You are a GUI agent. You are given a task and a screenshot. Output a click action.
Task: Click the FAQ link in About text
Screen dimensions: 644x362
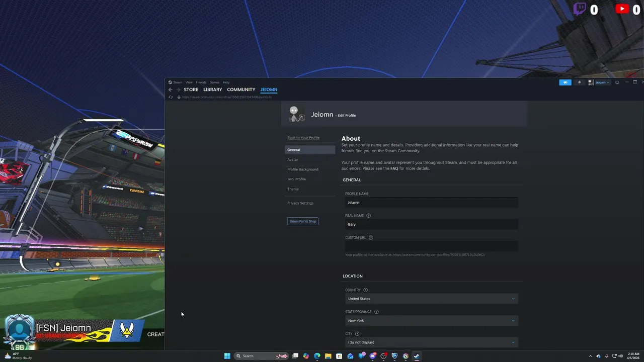click(394, 168)
